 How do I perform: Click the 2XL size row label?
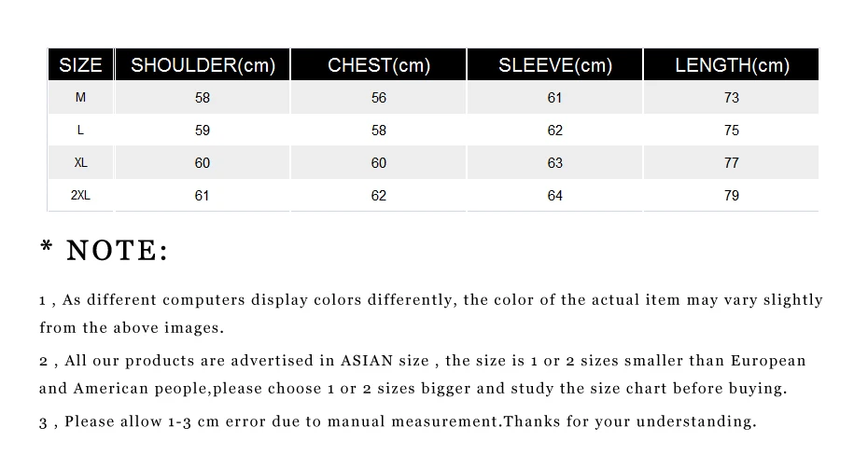80,195
